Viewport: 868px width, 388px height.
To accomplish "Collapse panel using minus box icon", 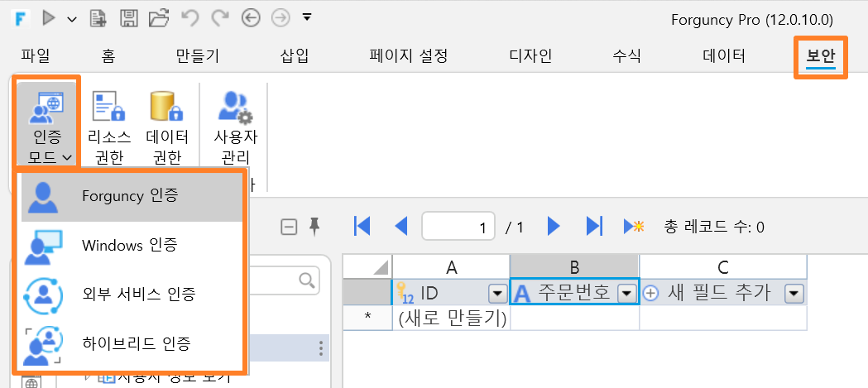I will [x=289, y=227].
